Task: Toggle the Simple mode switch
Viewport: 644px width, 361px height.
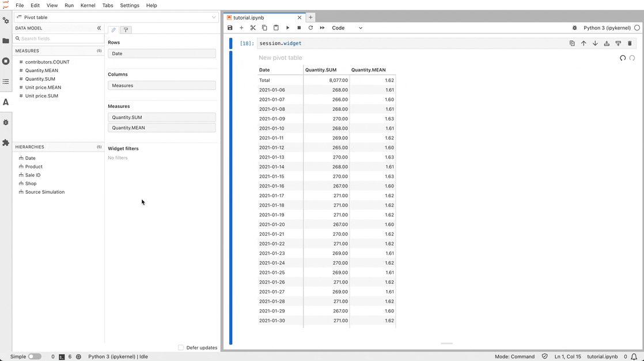Action: point(35,356)
